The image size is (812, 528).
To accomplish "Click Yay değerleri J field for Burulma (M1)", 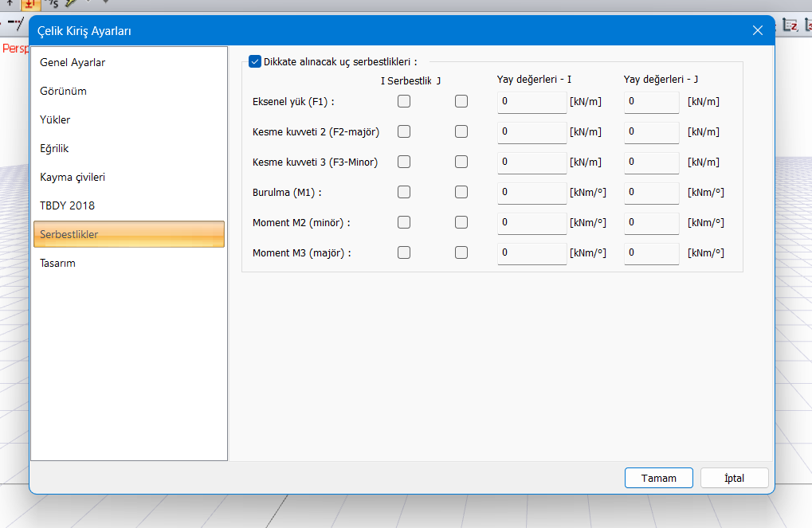I will [x=651, y=193].
